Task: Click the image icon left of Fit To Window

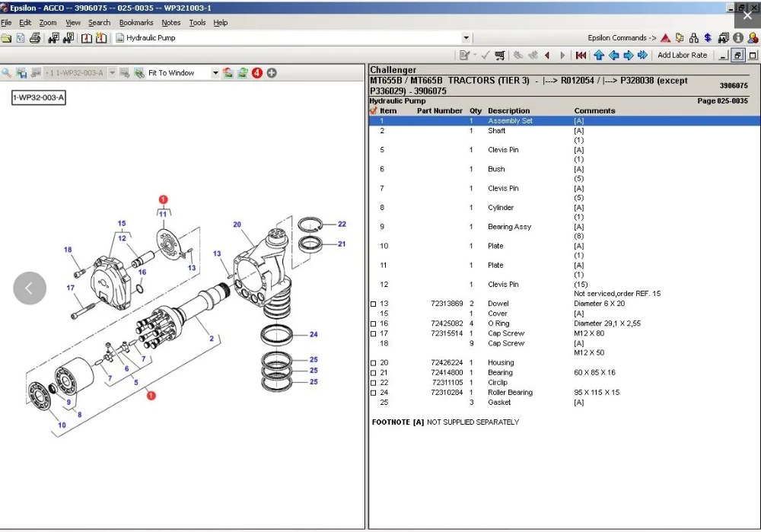Action: coord(139,73)
